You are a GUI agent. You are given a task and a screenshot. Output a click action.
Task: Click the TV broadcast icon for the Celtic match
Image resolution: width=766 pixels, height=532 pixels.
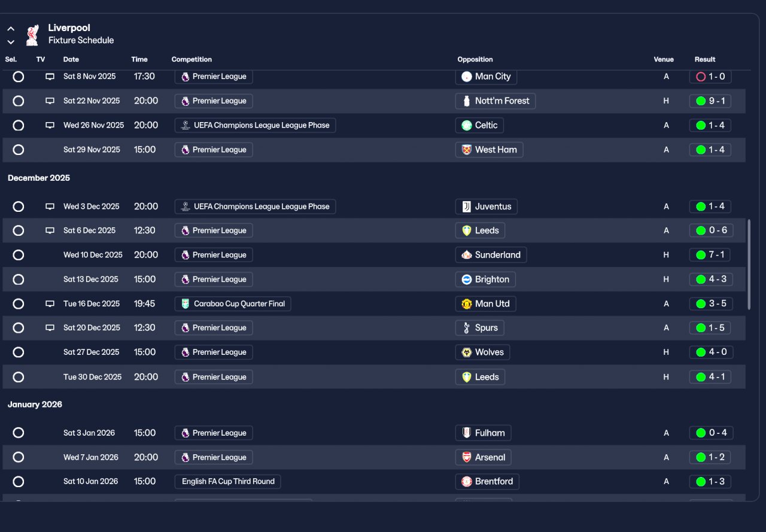pos(50,126)
